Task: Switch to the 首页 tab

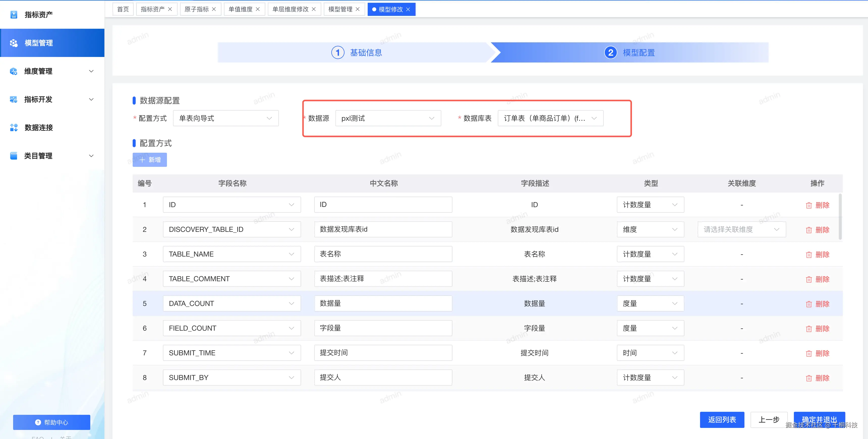Action: (x=123, y=9)
